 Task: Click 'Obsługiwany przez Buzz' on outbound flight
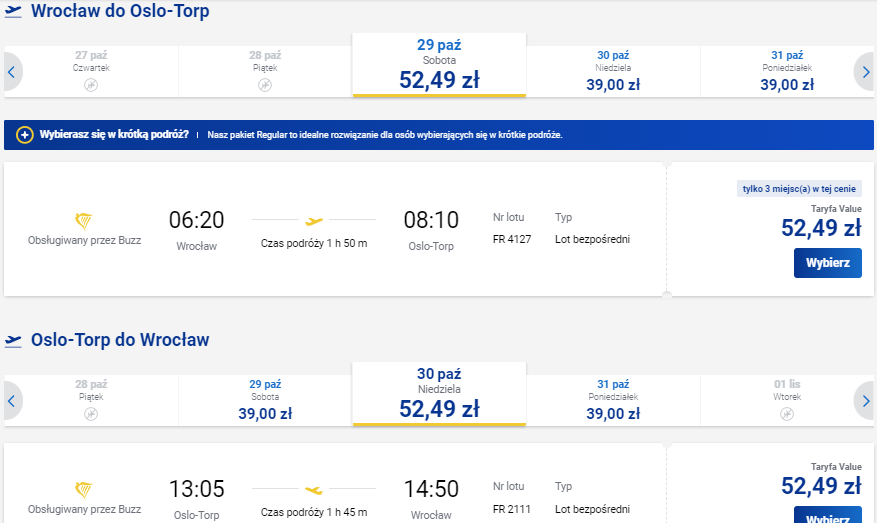(x=84, y=241)
